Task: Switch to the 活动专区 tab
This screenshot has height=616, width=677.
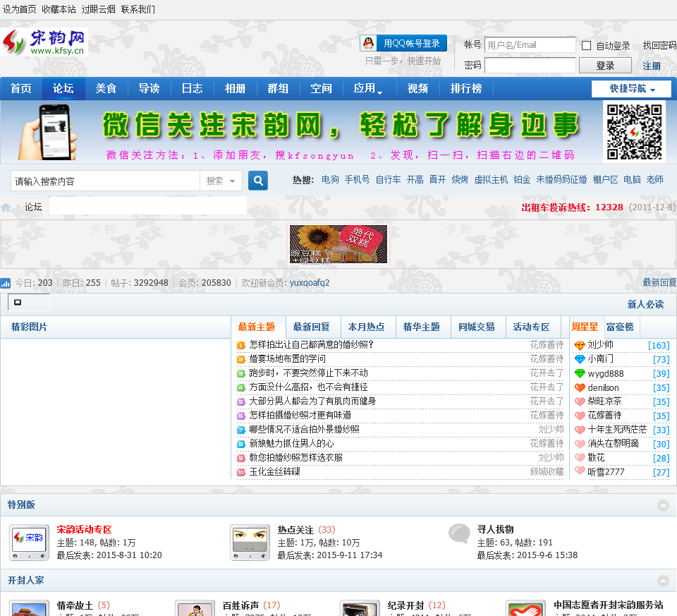Action: click(531, 327)
